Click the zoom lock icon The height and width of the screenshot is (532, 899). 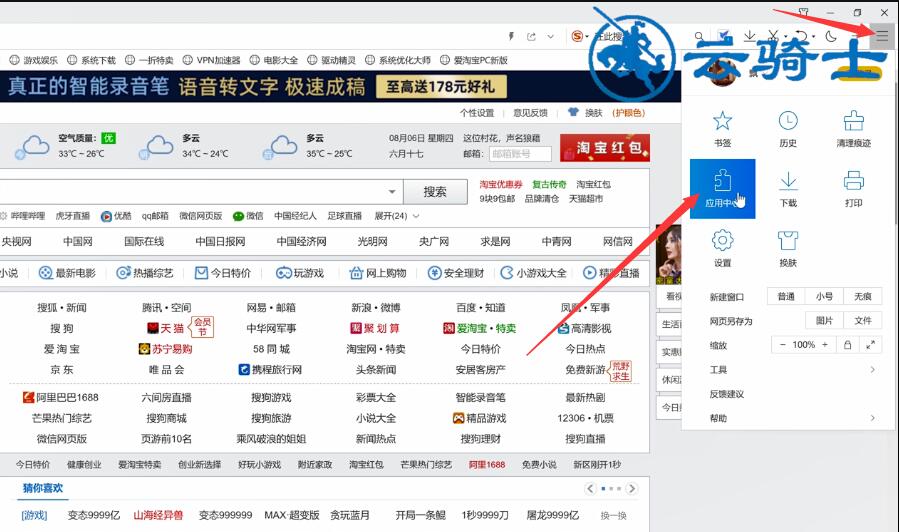click(x=847, y=345)
